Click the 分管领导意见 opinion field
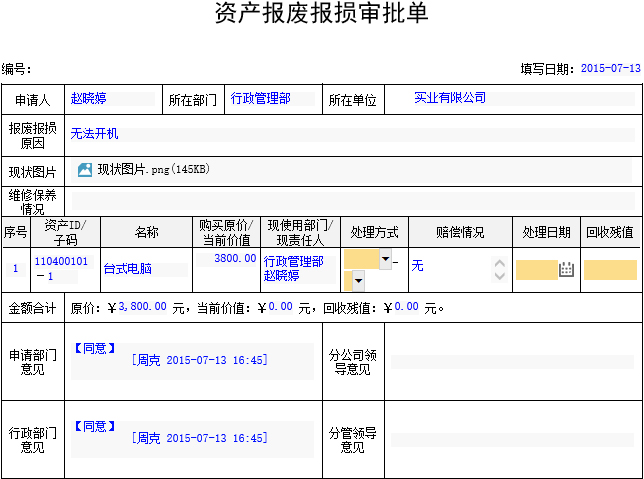 click(x=511, y=439)
